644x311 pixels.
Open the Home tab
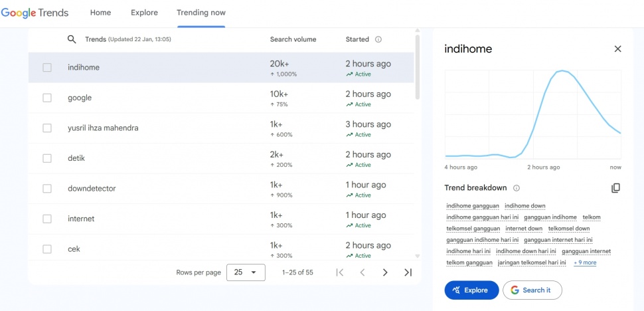point(100,13)
